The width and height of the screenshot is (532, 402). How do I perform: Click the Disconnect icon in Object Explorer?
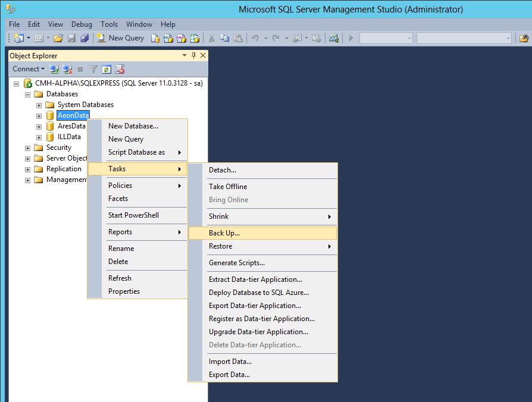67,68
